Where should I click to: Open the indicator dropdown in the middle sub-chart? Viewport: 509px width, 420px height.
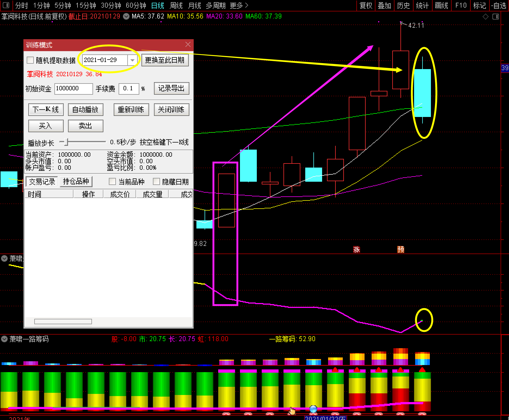click(4, 258)
